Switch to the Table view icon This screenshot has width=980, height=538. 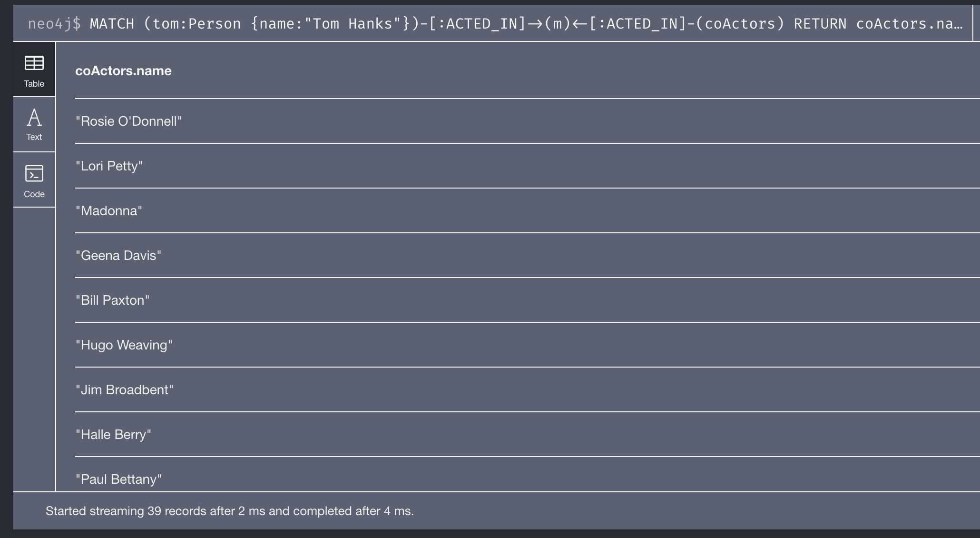[34, 63]
